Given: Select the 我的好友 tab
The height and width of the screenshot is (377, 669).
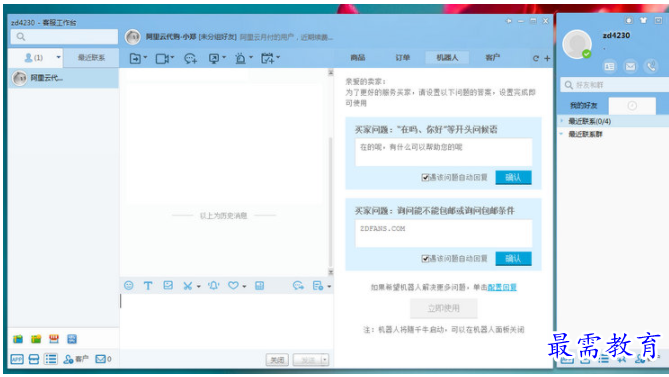Looking at the screenshot, I should tap(583, 105).
